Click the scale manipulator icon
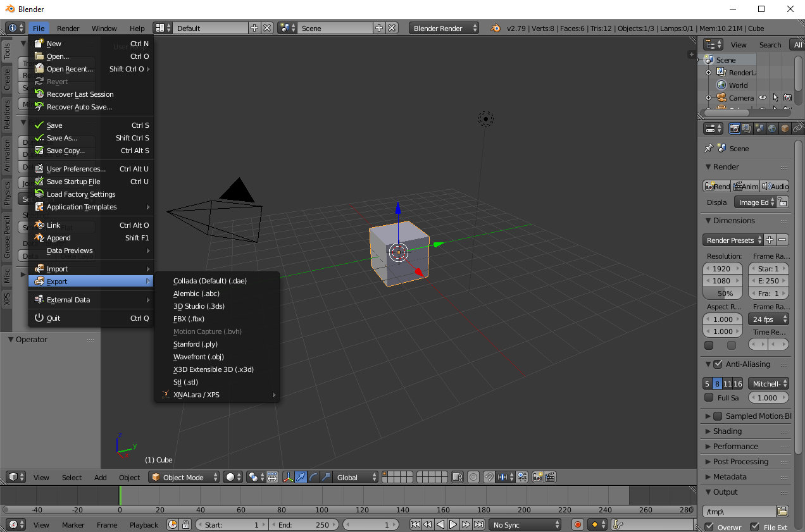 [x=326, y=477]
